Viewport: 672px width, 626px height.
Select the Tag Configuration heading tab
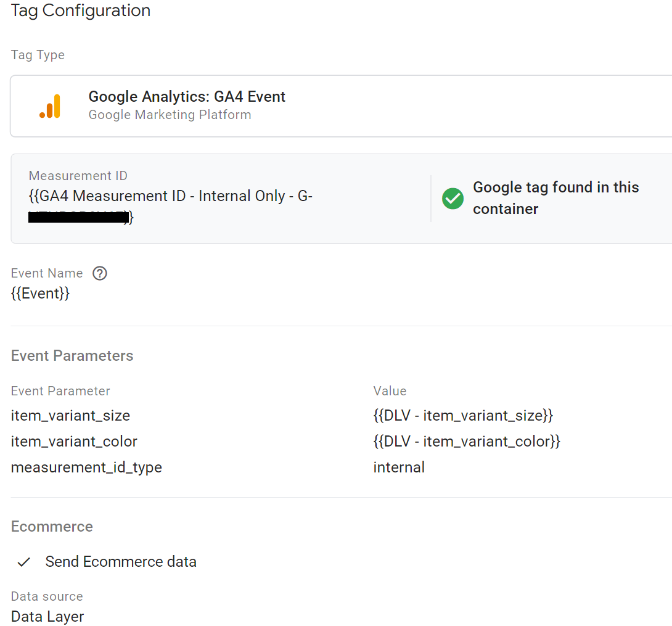pos(80,10)
